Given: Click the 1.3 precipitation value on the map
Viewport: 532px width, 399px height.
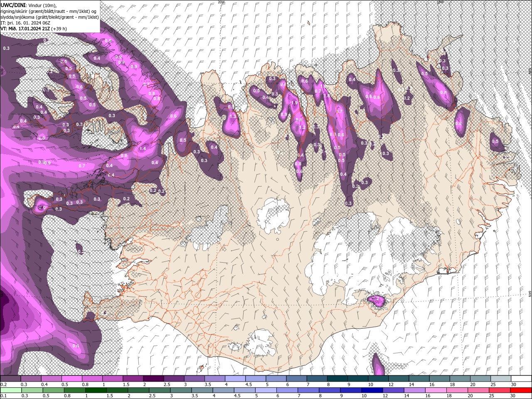Looking at the screenshot, I should [x=233, y=117].
